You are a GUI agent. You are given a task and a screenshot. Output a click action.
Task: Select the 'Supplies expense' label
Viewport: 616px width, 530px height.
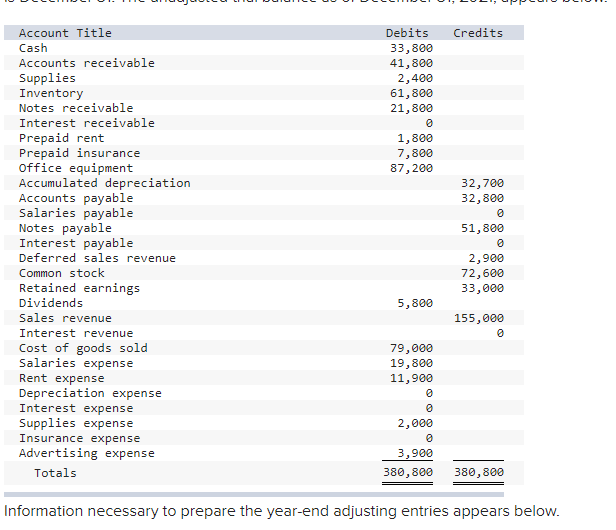tap(76, 423)
